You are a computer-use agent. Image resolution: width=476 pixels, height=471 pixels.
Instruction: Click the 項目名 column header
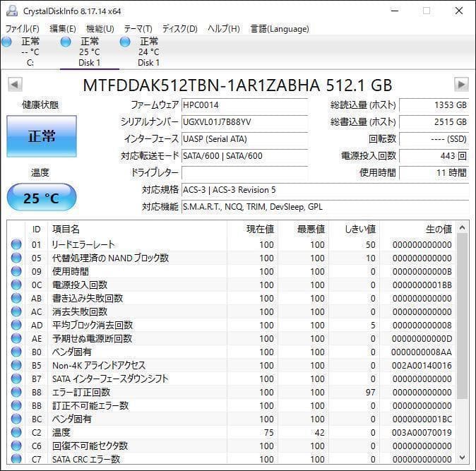point(137,229)
